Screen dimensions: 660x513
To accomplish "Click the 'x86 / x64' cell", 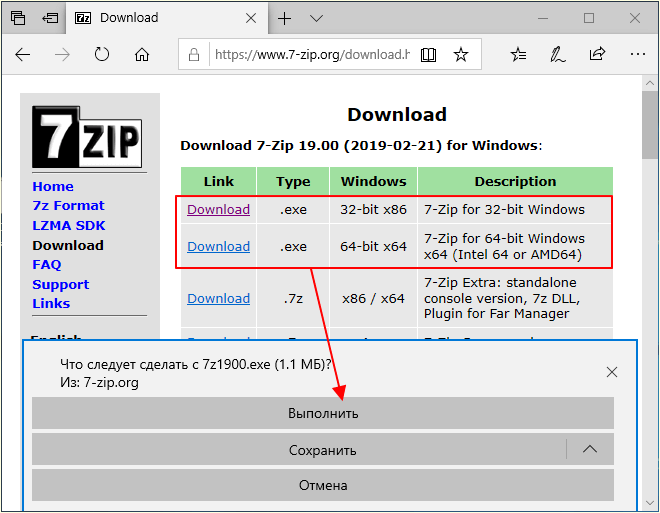I will click(x=373, y=298).
